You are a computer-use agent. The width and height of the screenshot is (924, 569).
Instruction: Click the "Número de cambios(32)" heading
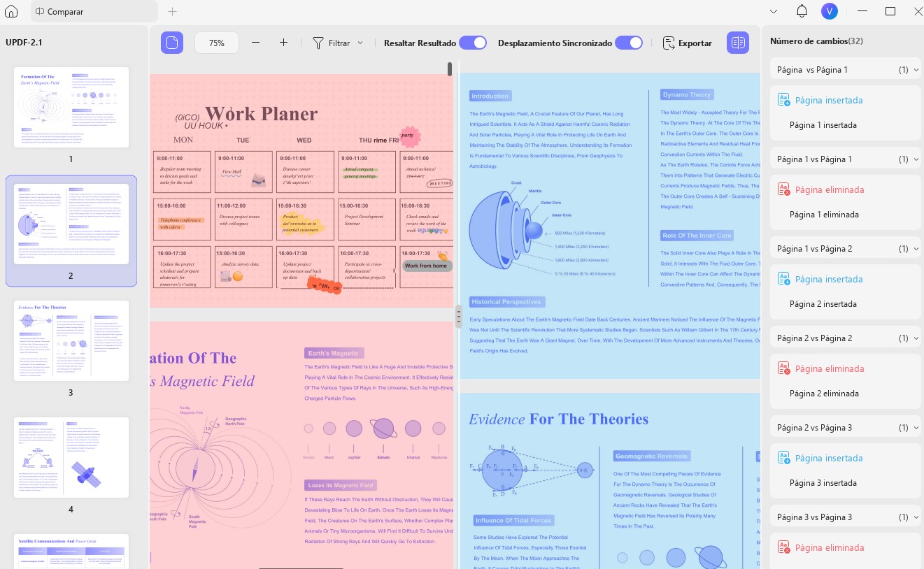[816, 41]
